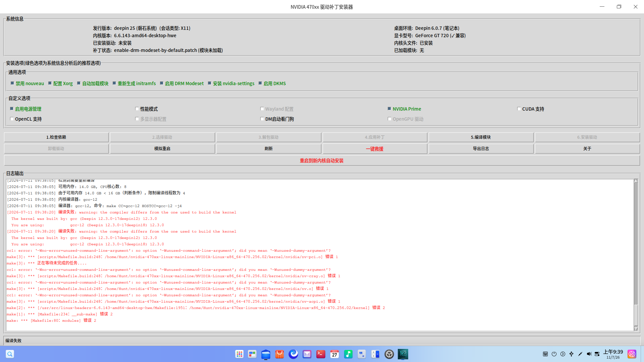This screenshot has height=362, width=644.
Task: Toggle the 安装 nvidia-settings checkbox
Action: (x=210, y=83)
